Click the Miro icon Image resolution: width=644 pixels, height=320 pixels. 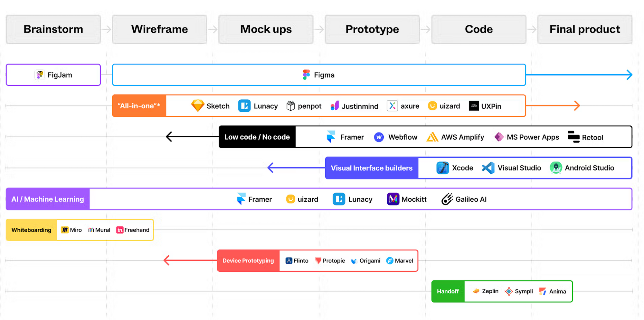click(x=65, y=230)
